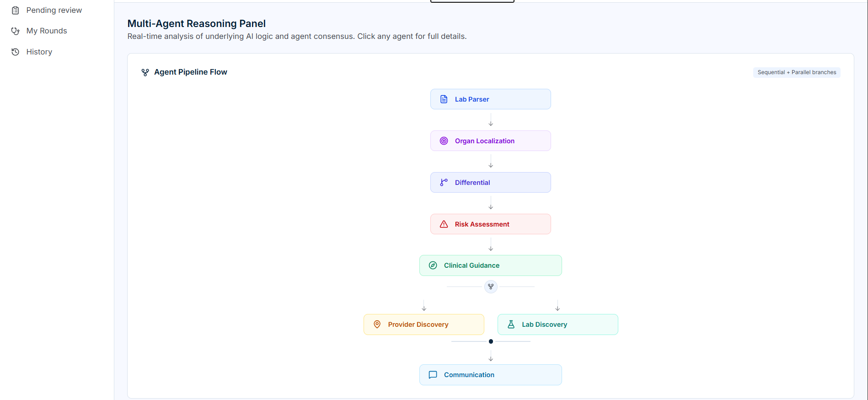Select the Lab Discovery agent node

tap(557, 324)
